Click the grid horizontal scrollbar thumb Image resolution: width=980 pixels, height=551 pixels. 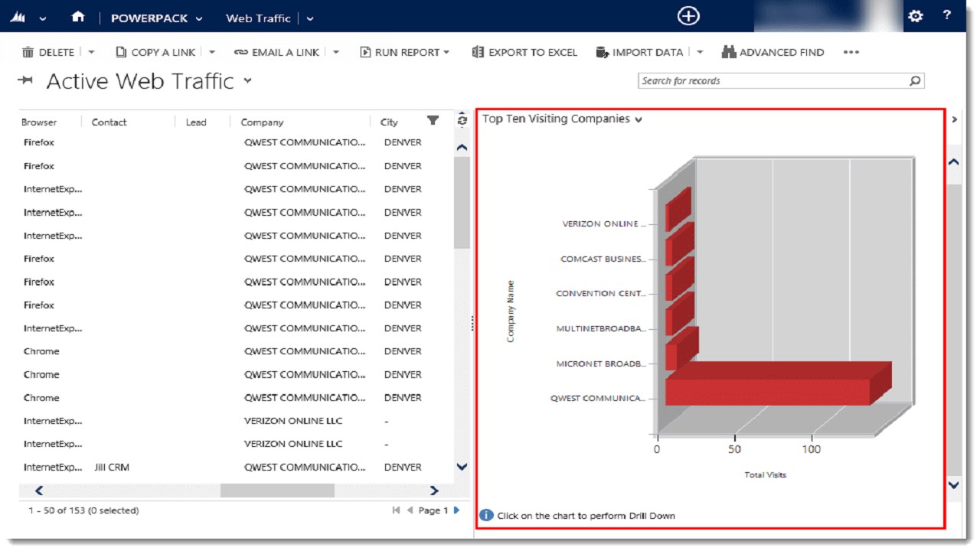point(277,491)
